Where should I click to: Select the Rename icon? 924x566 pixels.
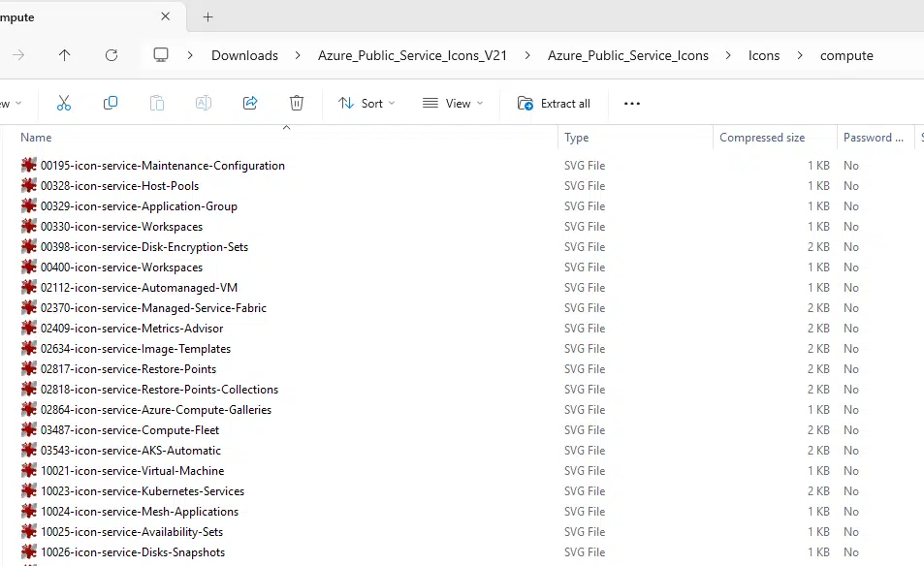coord(204,103)
